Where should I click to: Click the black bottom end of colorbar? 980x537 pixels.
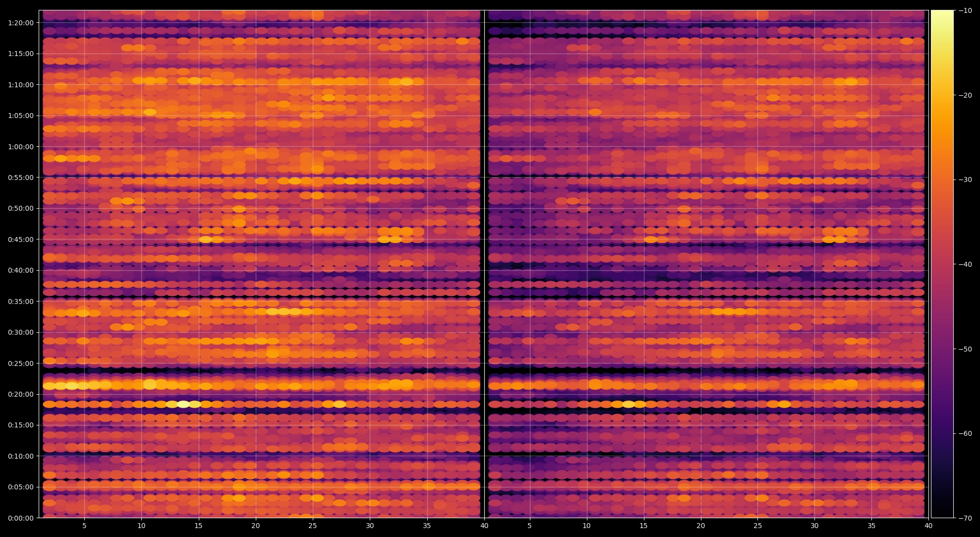pyautogui.click(x=942, y=514)
